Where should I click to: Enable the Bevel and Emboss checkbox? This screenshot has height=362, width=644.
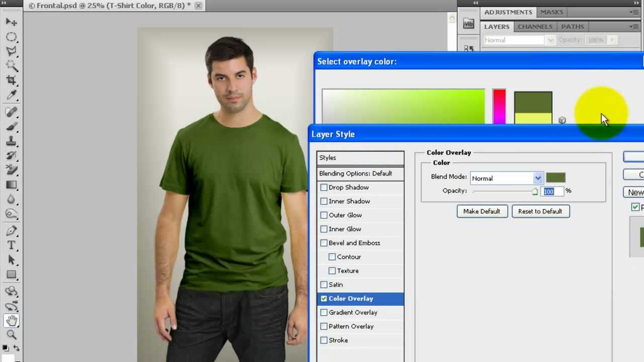coord(324,243)
